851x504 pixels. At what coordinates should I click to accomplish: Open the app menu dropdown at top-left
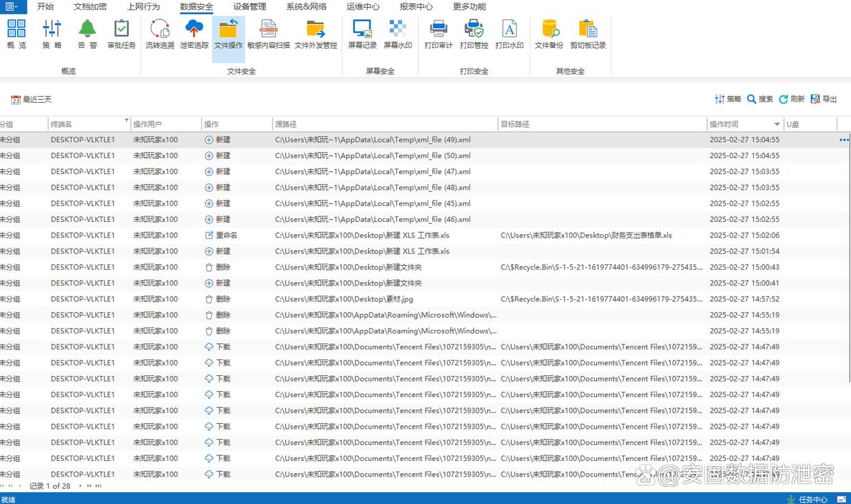coord(12,7)
